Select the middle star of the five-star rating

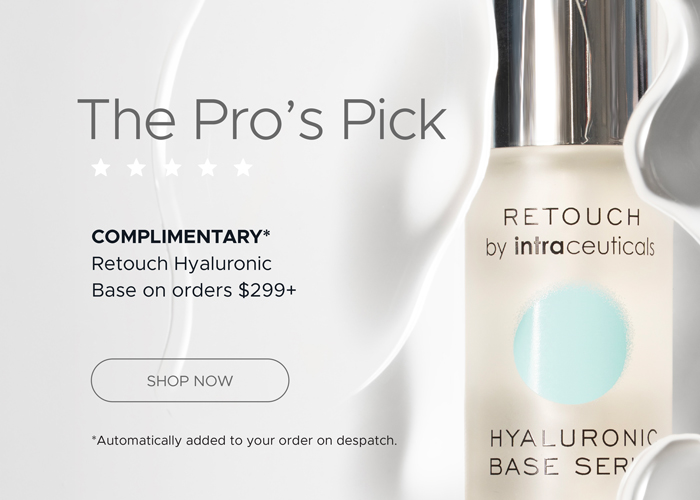pos(172,168)
